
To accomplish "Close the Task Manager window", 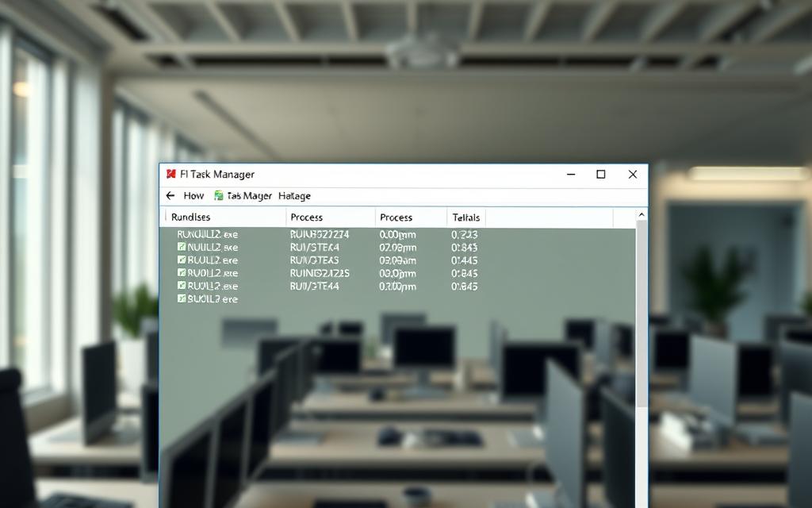I will tap(632, 175).
